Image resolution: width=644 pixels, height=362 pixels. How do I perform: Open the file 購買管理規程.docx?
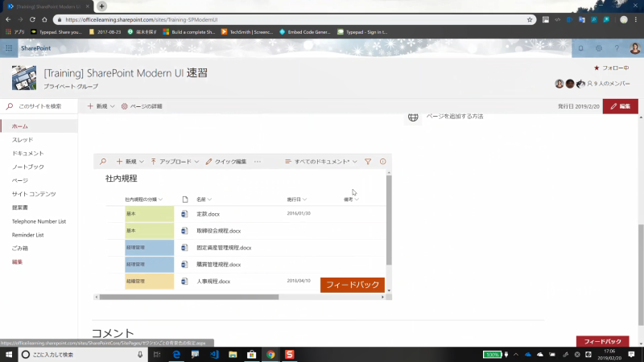point(218,265)
